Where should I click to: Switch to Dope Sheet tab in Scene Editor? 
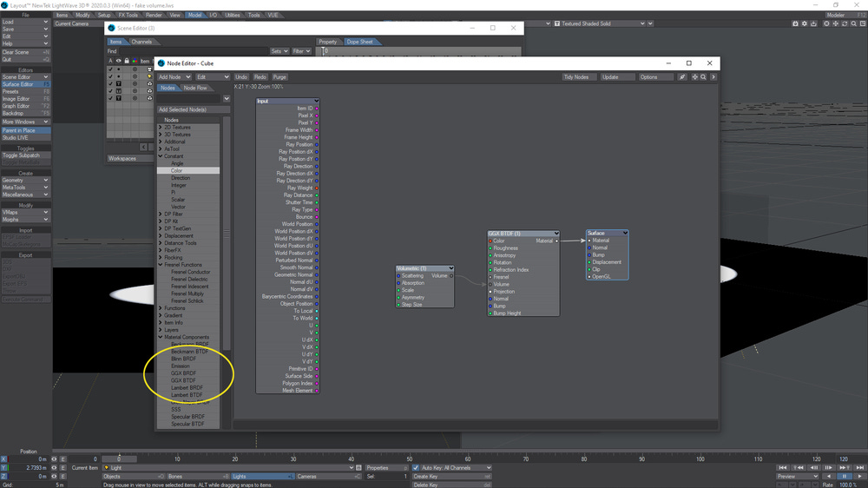359,42
